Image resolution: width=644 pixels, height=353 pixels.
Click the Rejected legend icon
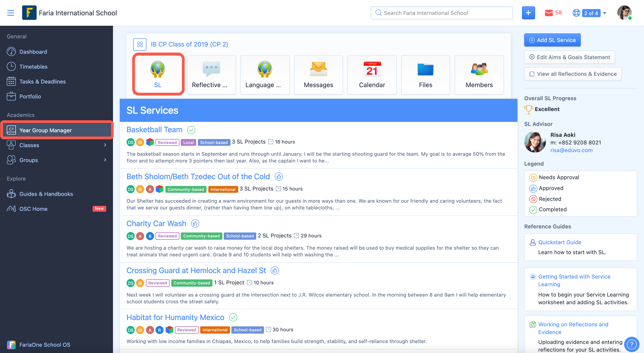coord(533,199)
